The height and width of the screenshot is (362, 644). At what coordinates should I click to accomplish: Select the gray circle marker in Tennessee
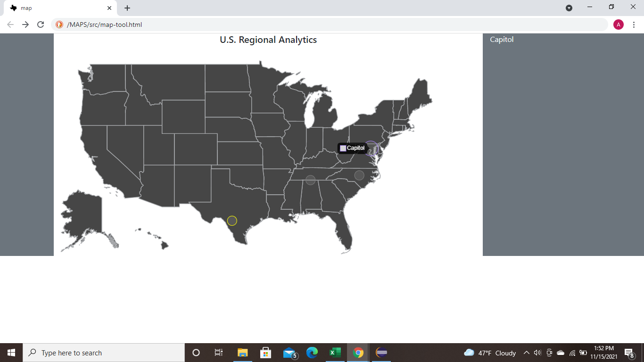click(310, 179)
